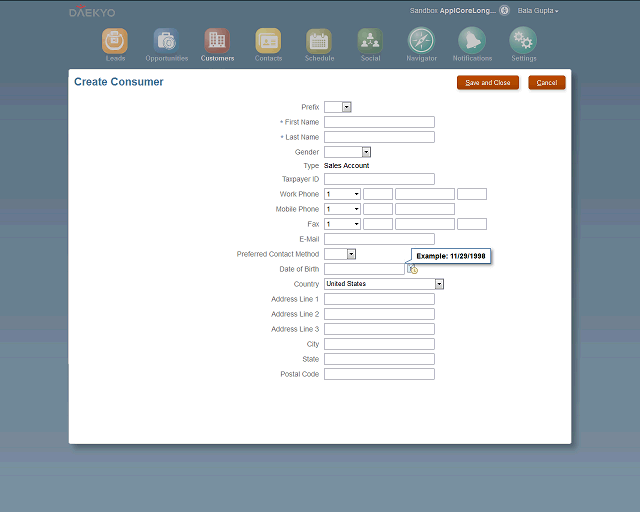Click the Daekyo logo
The height and width of the screenshot is (512, 640).
(92, 11)
